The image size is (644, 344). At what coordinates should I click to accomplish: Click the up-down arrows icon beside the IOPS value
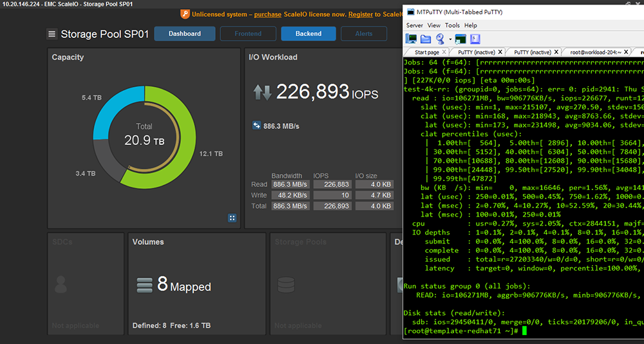(262, 92)
